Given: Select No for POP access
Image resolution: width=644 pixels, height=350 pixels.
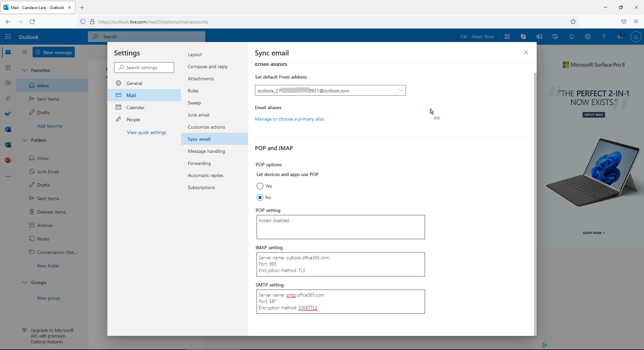Looking at the screenshot, I should point(260,198).
